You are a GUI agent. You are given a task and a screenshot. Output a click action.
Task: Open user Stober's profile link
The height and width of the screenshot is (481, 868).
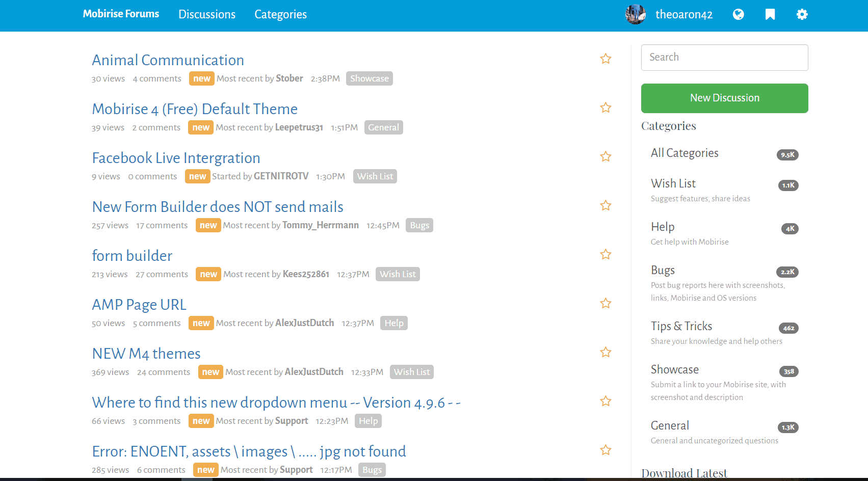tap(290, 78)
